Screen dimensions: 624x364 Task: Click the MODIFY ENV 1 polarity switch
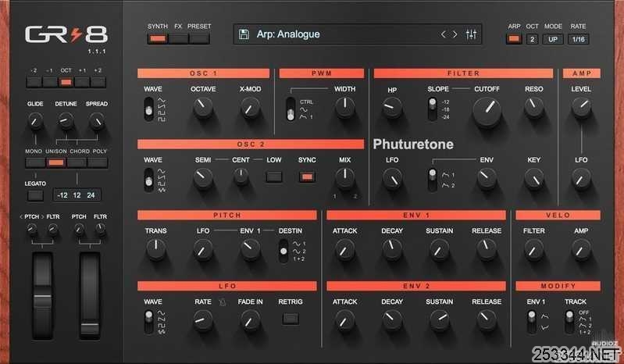click(x=532, y=322)
